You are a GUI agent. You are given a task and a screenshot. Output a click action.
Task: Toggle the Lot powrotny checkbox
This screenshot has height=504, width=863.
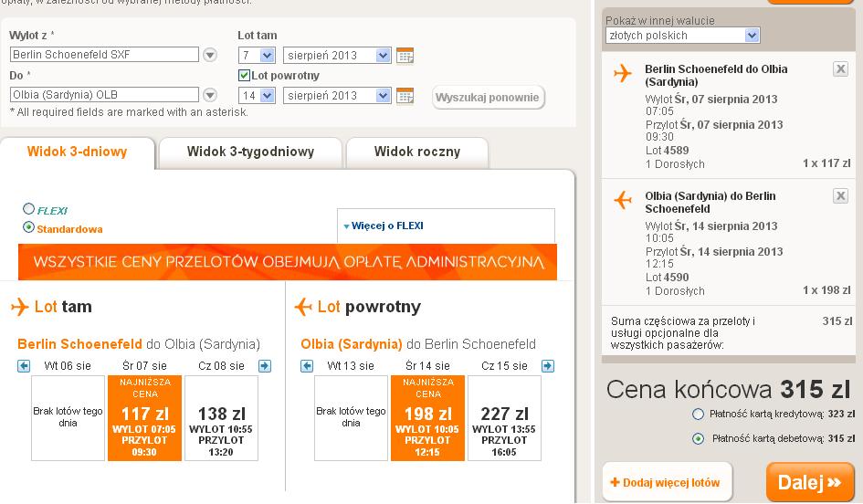point(244,76)
